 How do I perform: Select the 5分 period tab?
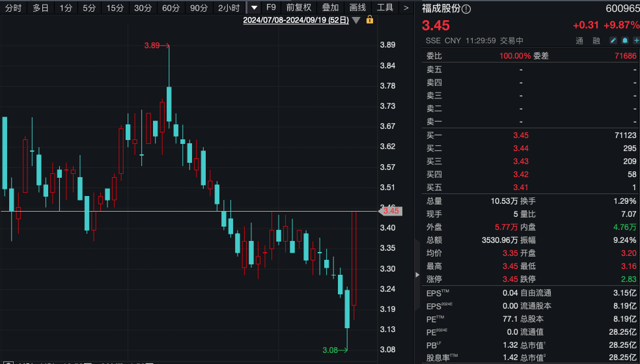[x=89, y=8]
